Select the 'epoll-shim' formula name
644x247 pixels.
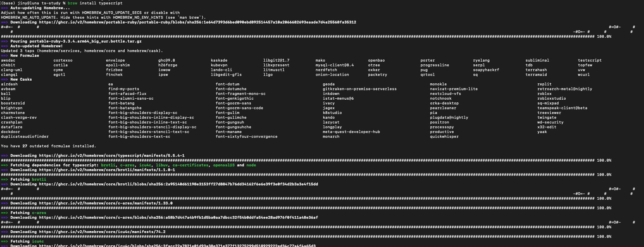tap(118, 65)
